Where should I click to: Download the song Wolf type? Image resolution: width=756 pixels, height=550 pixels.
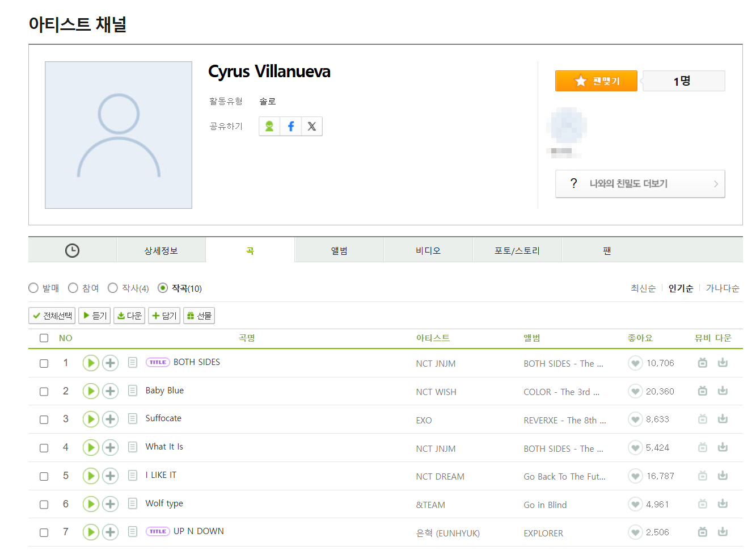[723, 504]
